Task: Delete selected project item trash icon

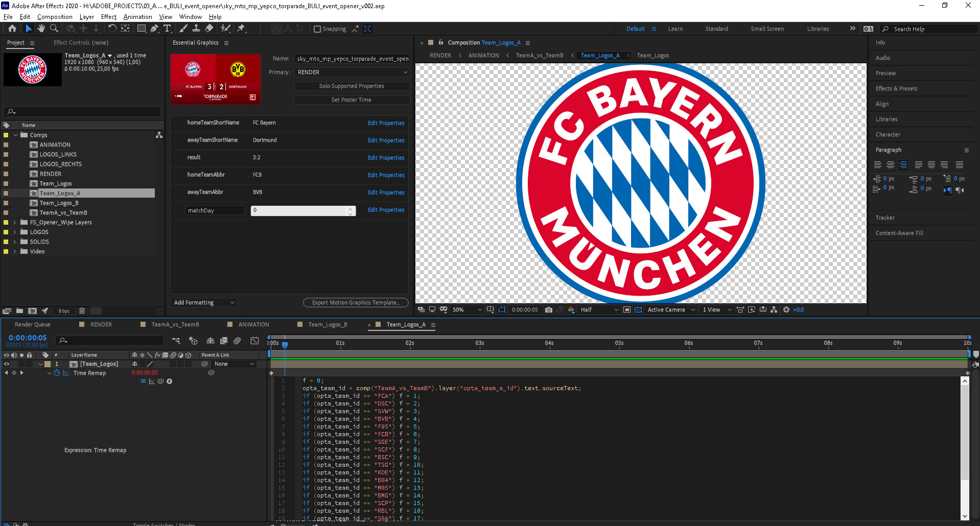Action: (x=82, y=310)
